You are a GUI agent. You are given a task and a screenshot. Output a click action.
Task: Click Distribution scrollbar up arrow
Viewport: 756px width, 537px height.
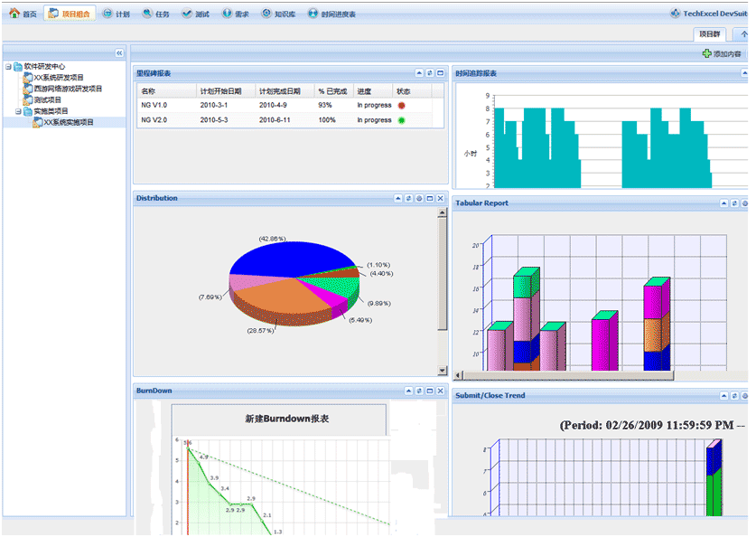click(x=442, y=212)
